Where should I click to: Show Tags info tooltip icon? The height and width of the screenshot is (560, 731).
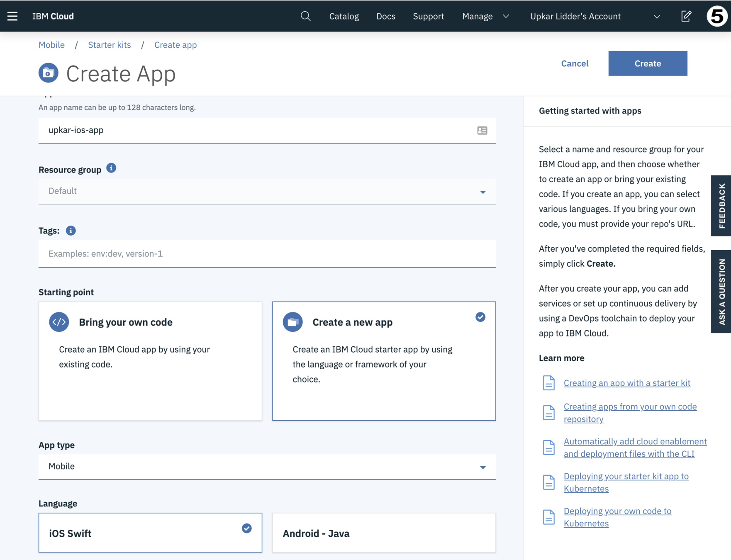click(71, 231)
